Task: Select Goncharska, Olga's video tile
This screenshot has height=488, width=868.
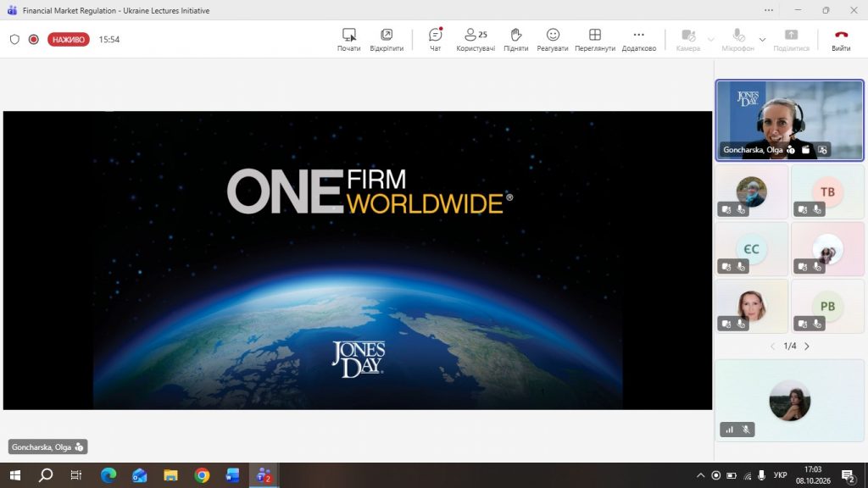Action: 789,120
